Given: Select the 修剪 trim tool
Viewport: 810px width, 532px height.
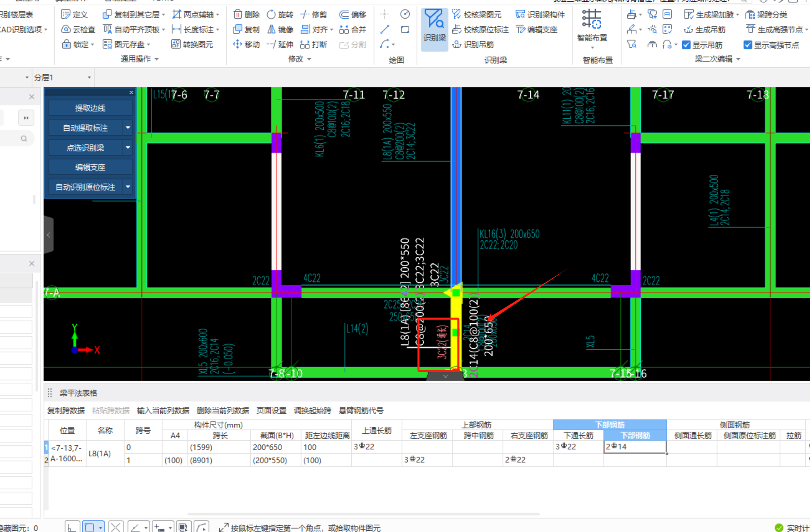Looking at the screenshot, I should (x=313, y=15).
